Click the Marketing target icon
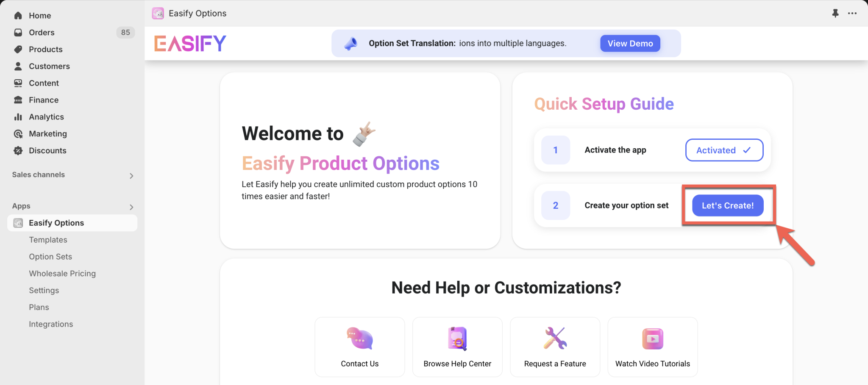Screen dimensions: 868x385 coord(18,134)
